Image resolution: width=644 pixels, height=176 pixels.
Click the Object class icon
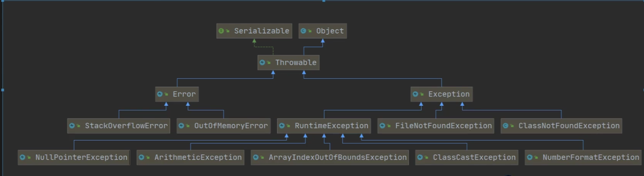tap(303, 31)
